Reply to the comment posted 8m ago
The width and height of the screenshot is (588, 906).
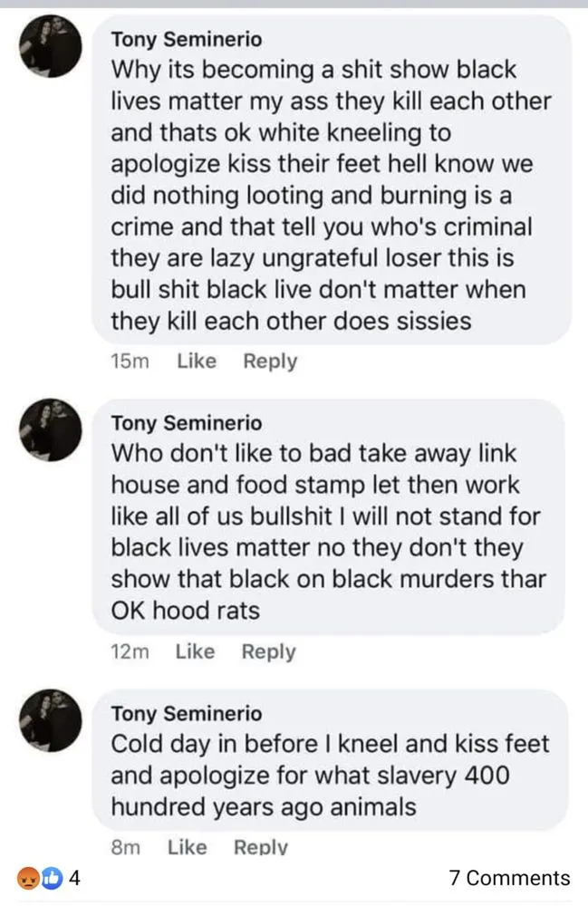click(x=261, y=847)
